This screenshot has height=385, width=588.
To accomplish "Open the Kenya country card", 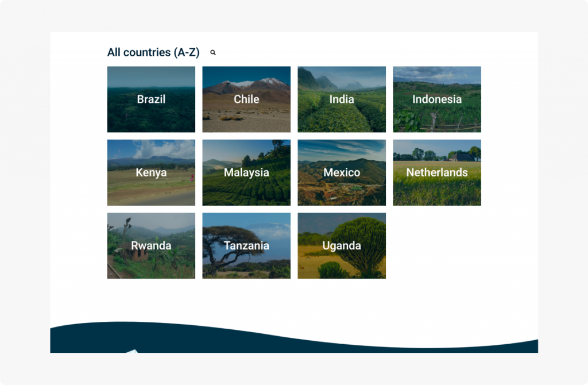I will coord(151,172).
